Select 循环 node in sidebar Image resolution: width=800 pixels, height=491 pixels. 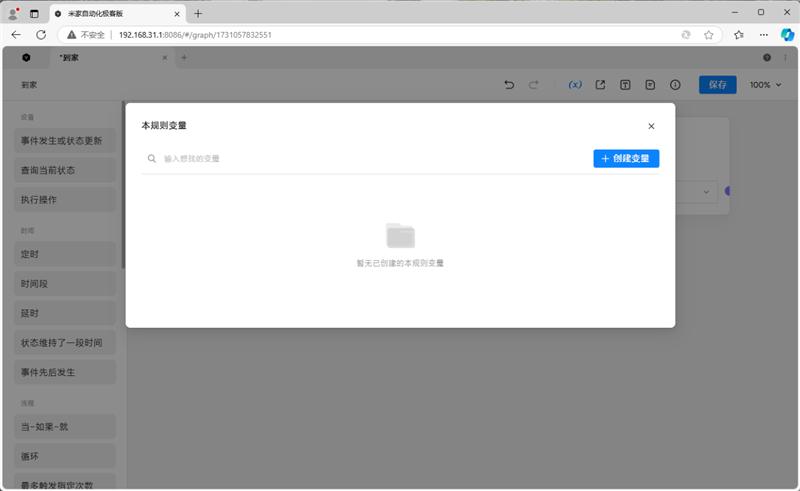click(x=65, y=456)
